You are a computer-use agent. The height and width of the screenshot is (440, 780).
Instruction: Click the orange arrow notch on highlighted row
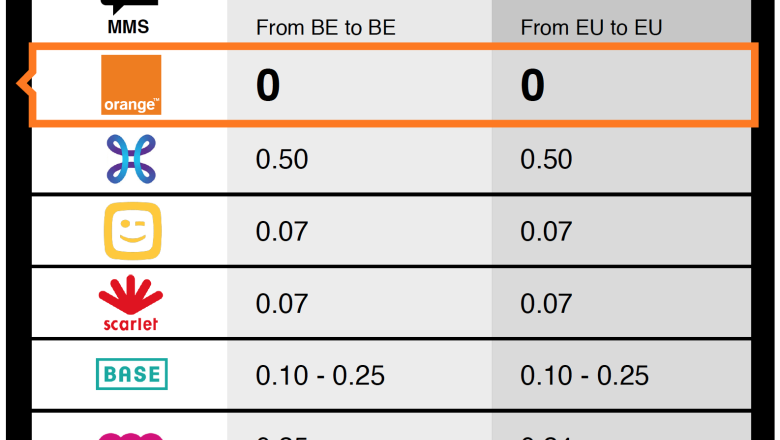pyautogui.click(x=26, y=84)
